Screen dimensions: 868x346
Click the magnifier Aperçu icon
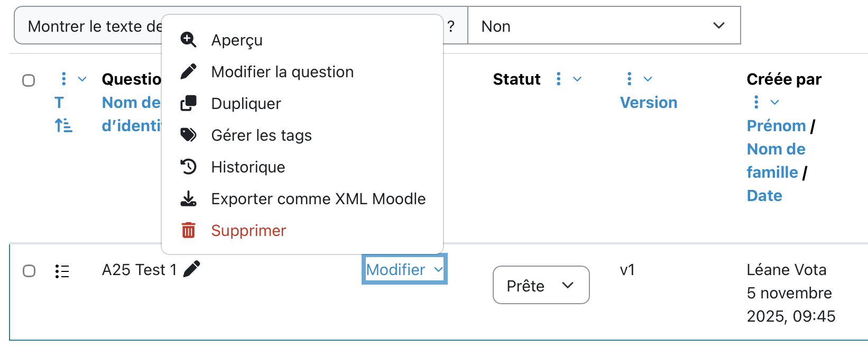click(x=188, y=40)
